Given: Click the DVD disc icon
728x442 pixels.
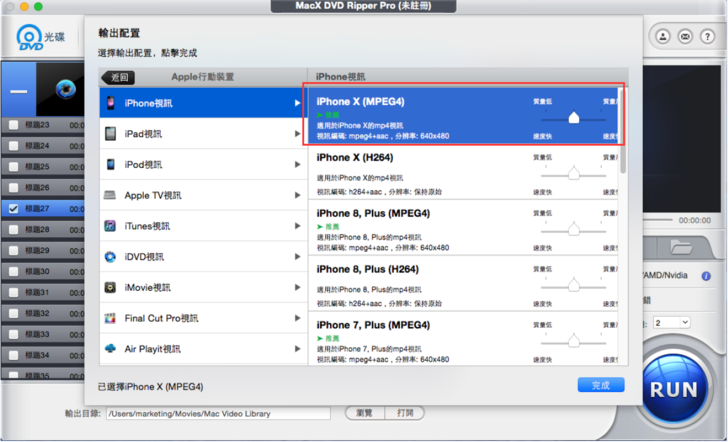Looking at the screenshot, I should click(x=30, y=38).
